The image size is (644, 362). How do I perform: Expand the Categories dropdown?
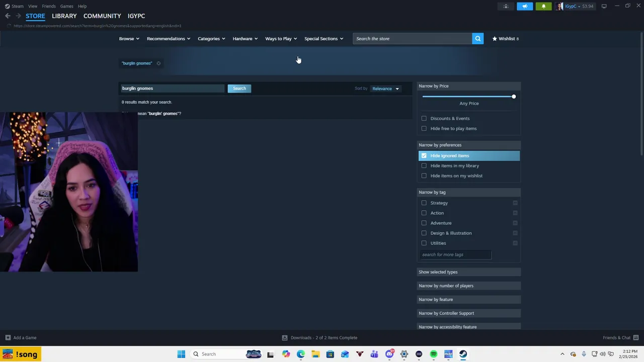211,39
